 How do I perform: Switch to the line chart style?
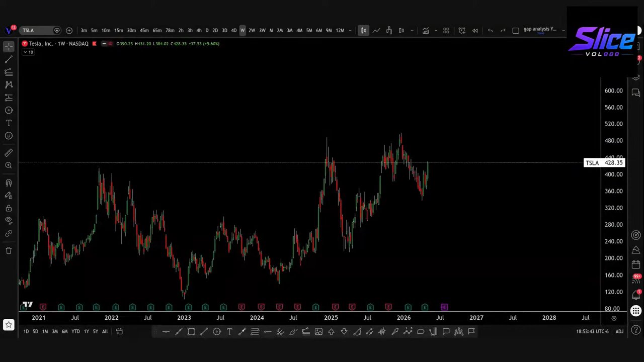(376, 31)
